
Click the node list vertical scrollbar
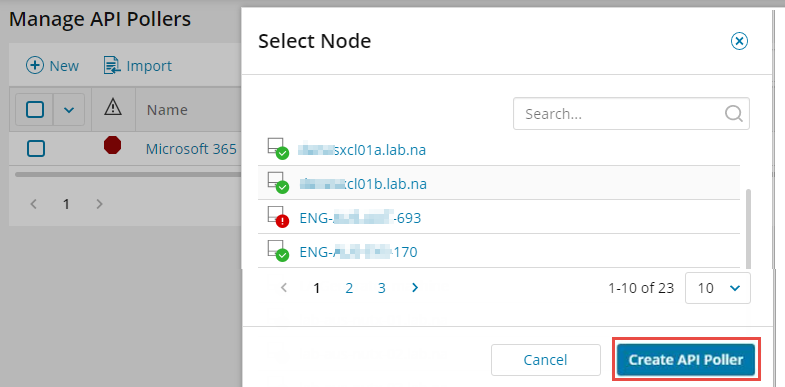[x=748, y=229]
